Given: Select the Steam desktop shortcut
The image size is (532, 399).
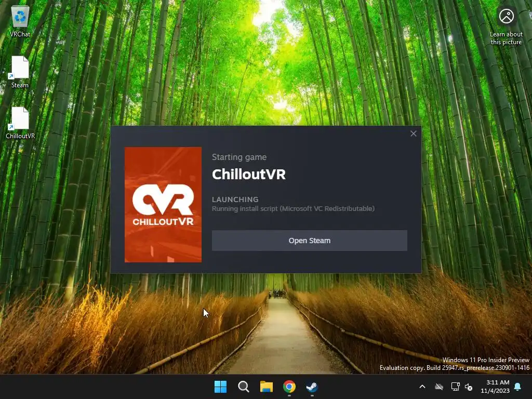Looking at the screenshot, I should point(20,72).
